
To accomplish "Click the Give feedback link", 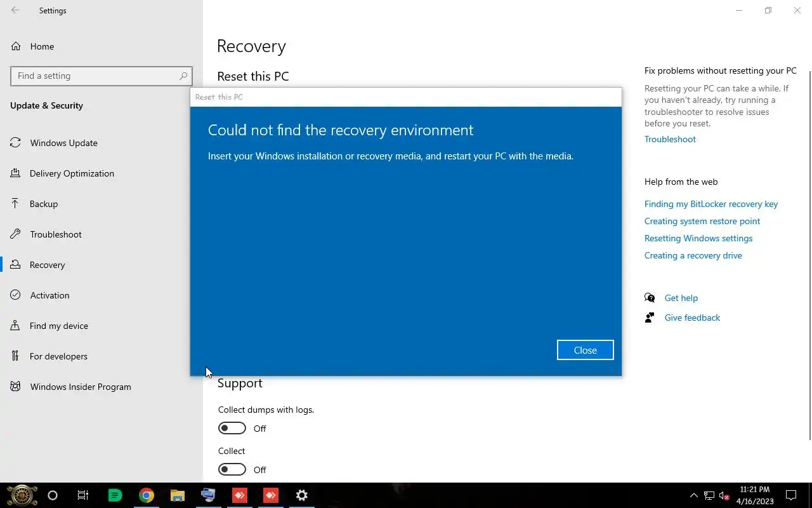I will (x=692, y=317).
